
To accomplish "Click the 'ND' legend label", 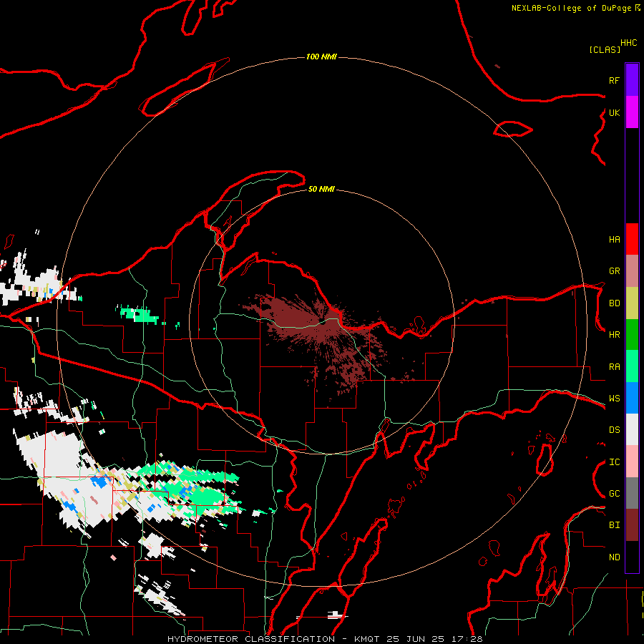I will (x=615, y=557).
